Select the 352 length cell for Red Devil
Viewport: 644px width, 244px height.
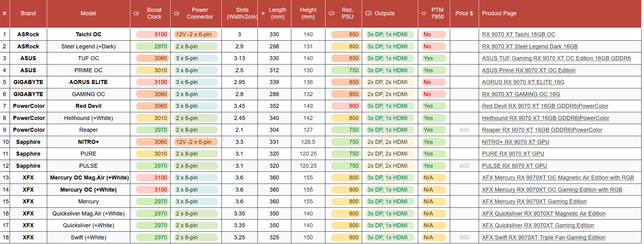274,106
